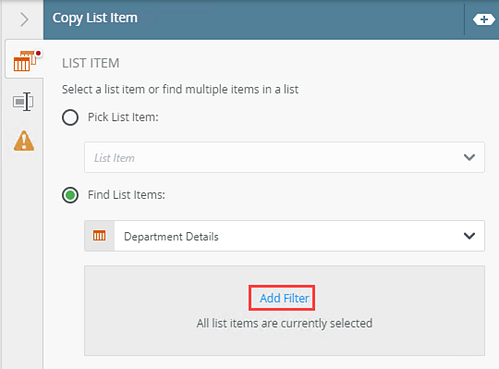The height and width of the screenshot is (369, 499).
Task: Open the Department Details list selector
Action: 284,236
